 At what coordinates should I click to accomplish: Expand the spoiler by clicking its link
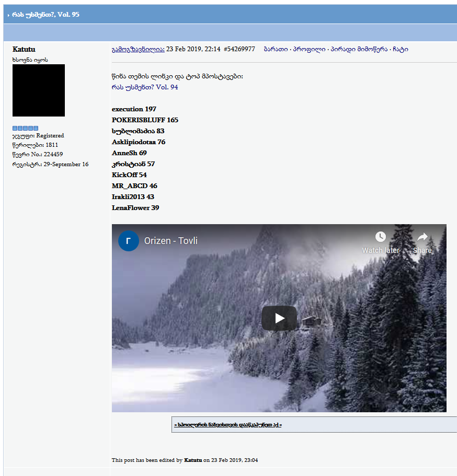coord(227,425)
